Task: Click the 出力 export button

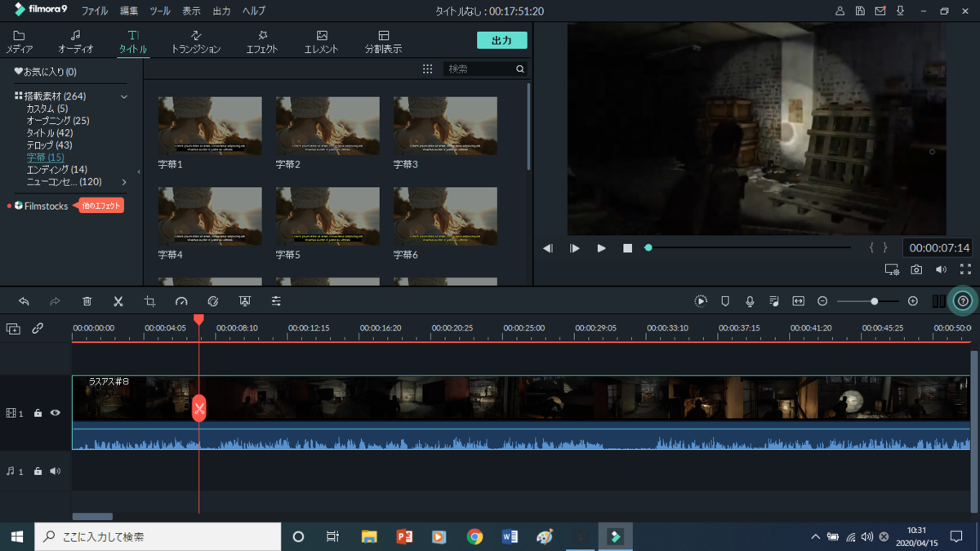Action: tap(502, 40)
